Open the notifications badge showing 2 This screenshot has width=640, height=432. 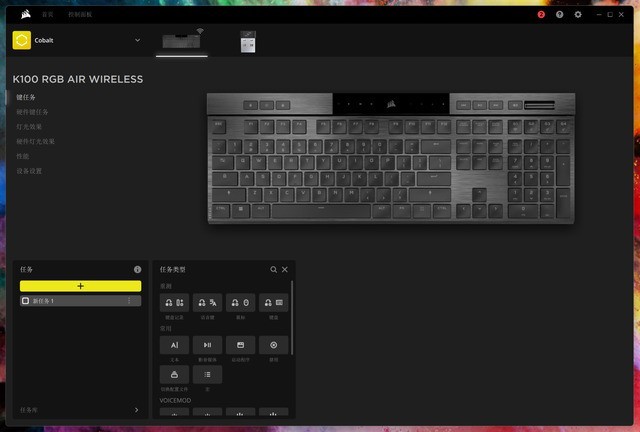[541, 14]
